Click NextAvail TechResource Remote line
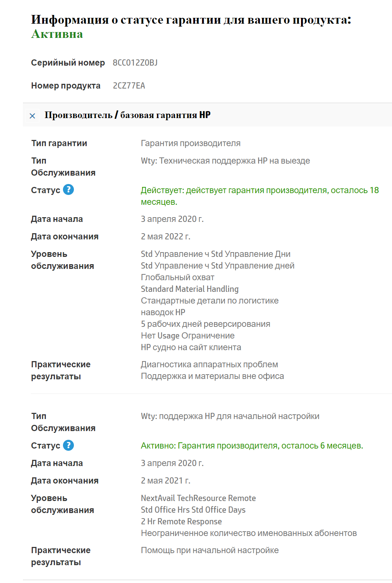Viewport: 392px width, 583px height. pyautogui.click(x=198, y=498)
